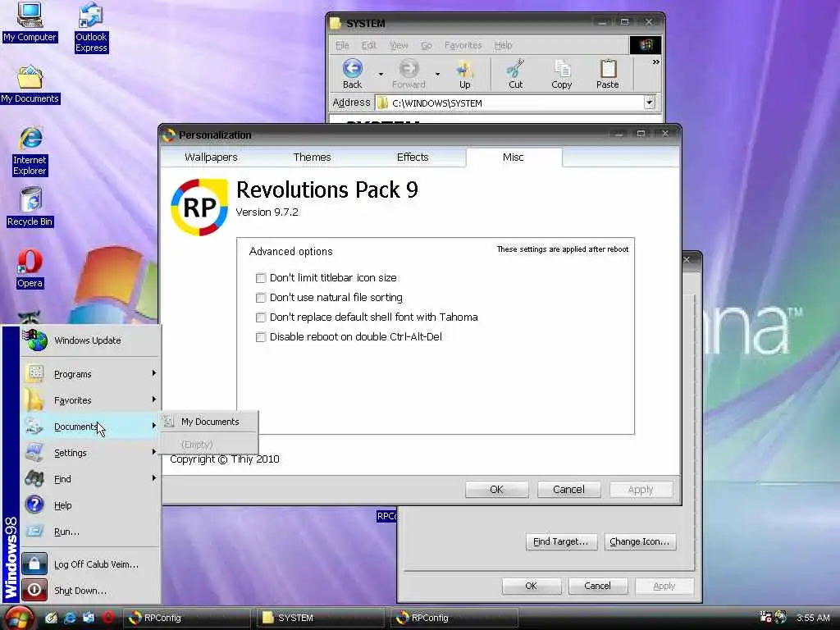The width and height of the screenshot is (840, 630).
Task: Expand Documents submenu in Start menu
Action: 90,427
